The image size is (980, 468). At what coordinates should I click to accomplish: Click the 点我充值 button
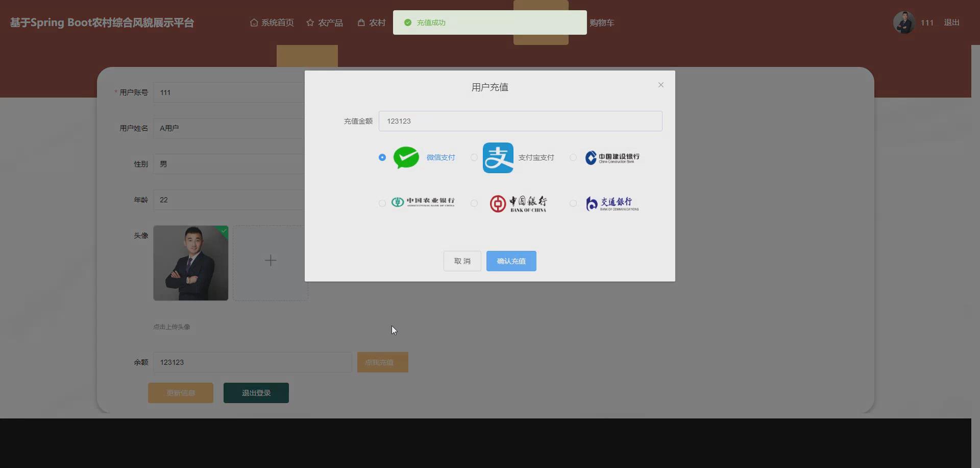(x=383, y=362)
